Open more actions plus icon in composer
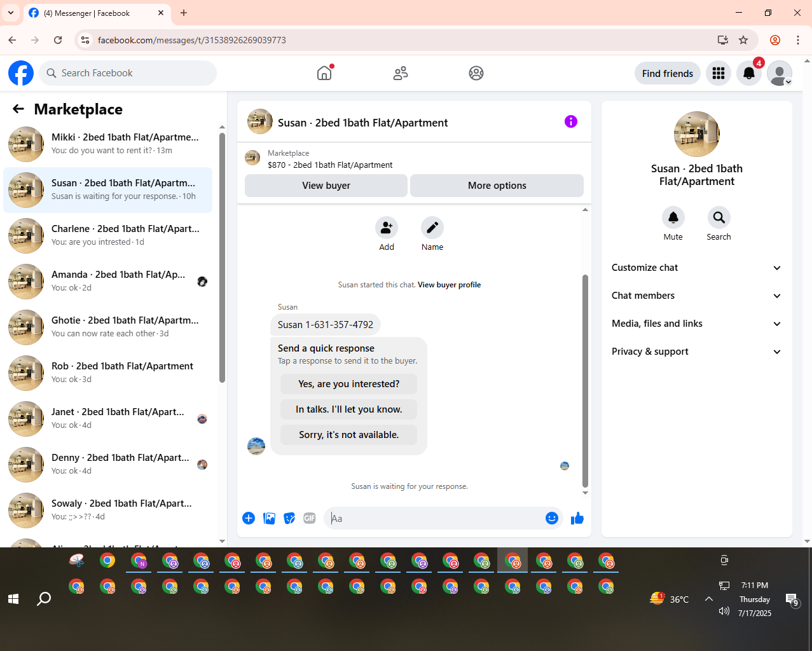The width and height of the screenshot is (812, 651). coord(249,518)
